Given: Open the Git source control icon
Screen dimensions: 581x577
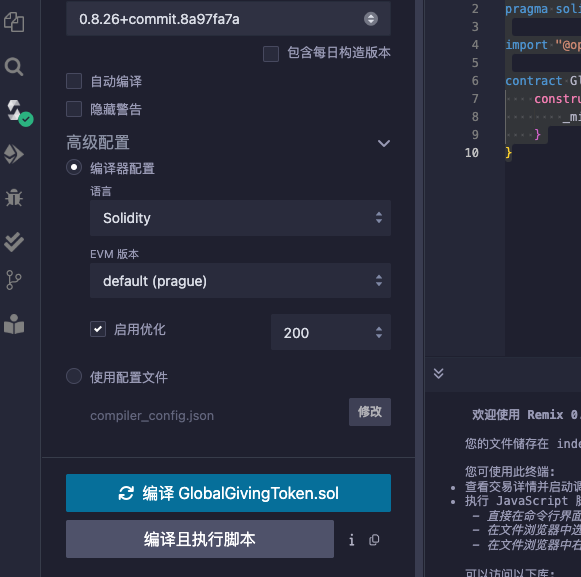Looking at the screenshot, I should point(14,280).
